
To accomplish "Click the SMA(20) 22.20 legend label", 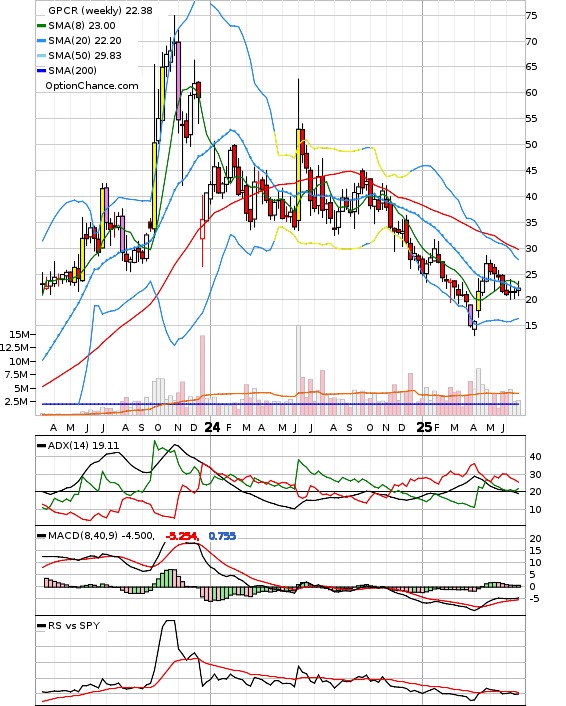I will [85, 41].
